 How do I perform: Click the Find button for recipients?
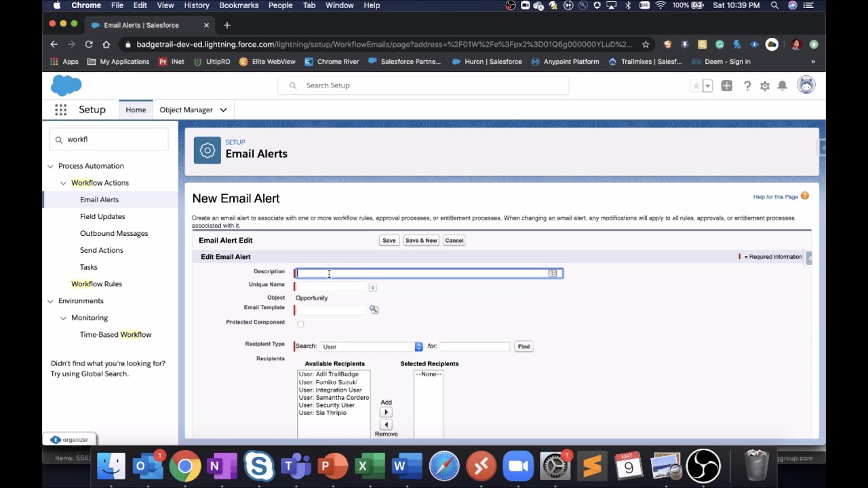524,346
